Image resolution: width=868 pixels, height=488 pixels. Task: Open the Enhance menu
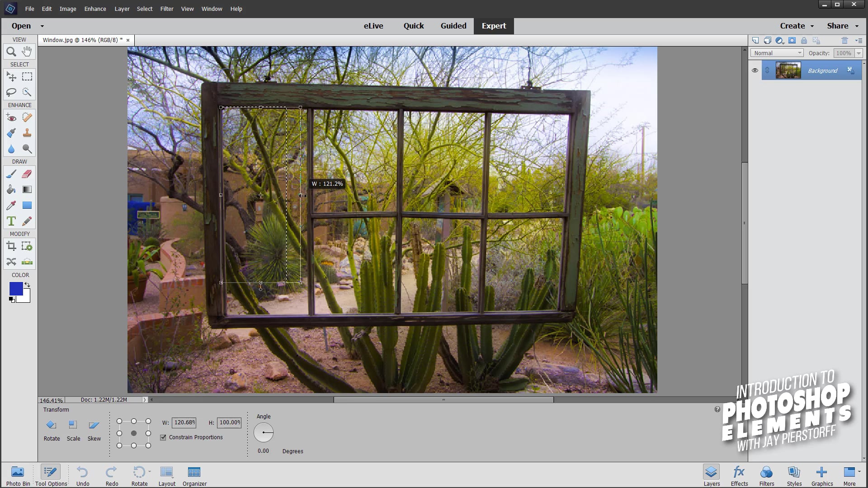95,9
